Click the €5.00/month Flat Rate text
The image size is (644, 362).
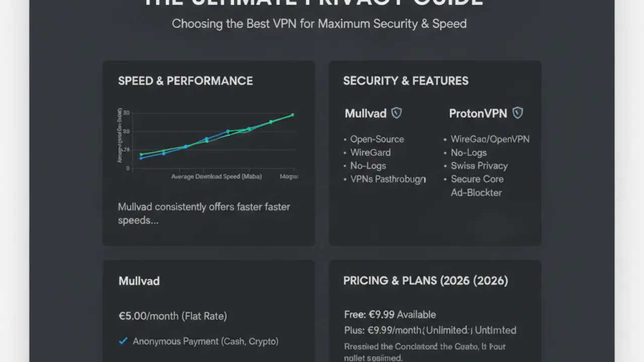tap(173, 316)
